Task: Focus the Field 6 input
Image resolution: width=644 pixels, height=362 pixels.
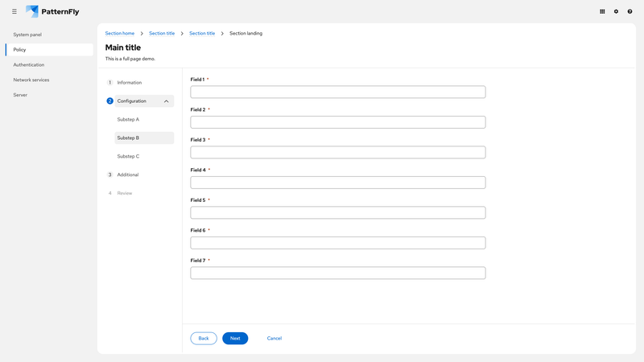Action: coord(337,243)
